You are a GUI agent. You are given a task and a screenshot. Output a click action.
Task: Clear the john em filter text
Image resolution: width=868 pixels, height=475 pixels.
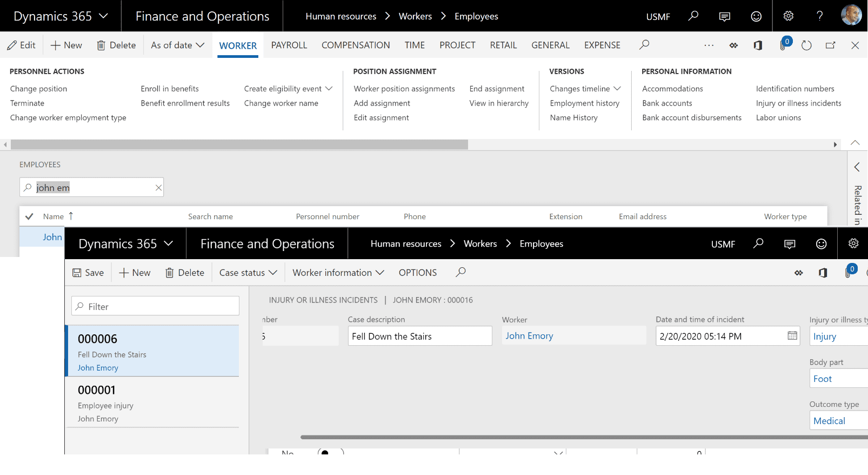pos(158,188)
